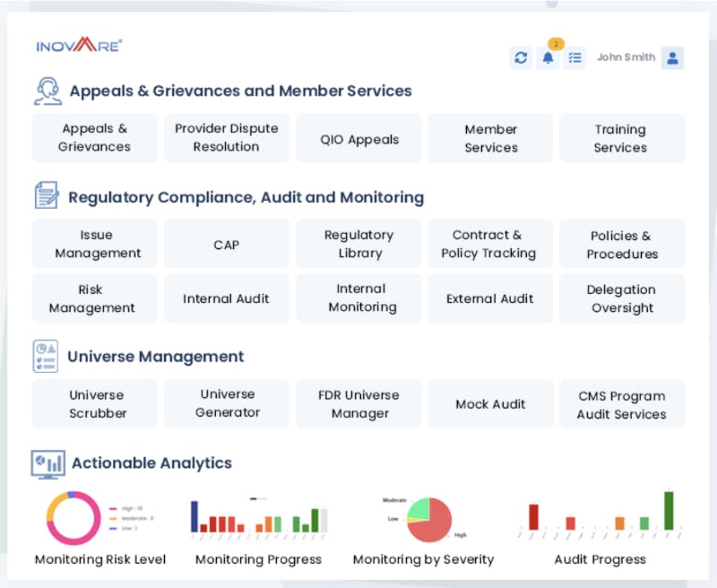Viewport: 717px width, 588px height.
Task: Click the Monitoring by Severity pie chart
Action: click(430, 518)
